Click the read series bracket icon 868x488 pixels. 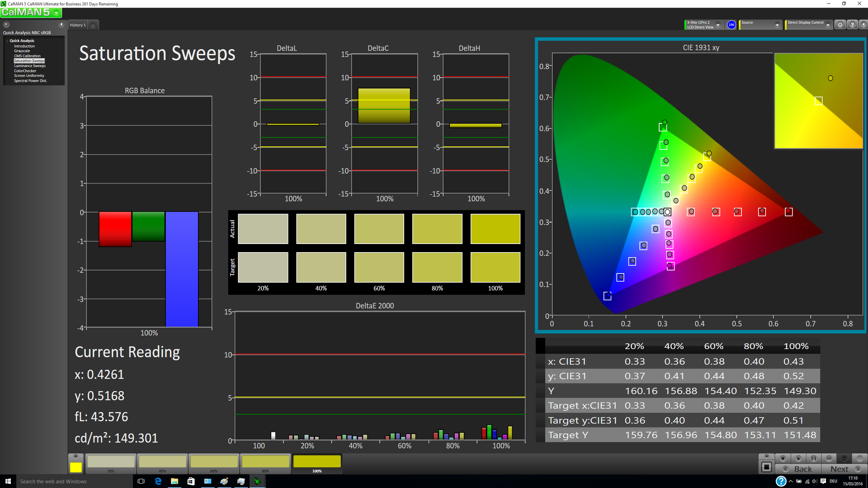tap(813, 458)
